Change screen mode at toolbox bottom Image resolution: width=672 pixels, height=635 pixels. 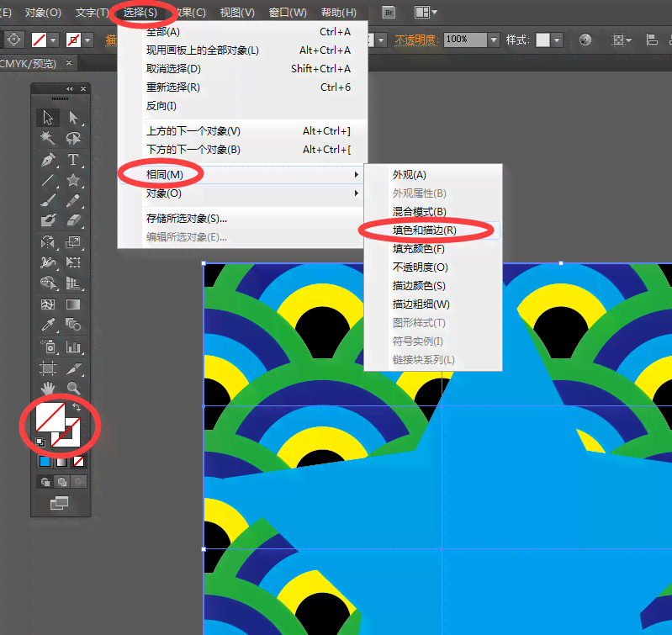60,503
